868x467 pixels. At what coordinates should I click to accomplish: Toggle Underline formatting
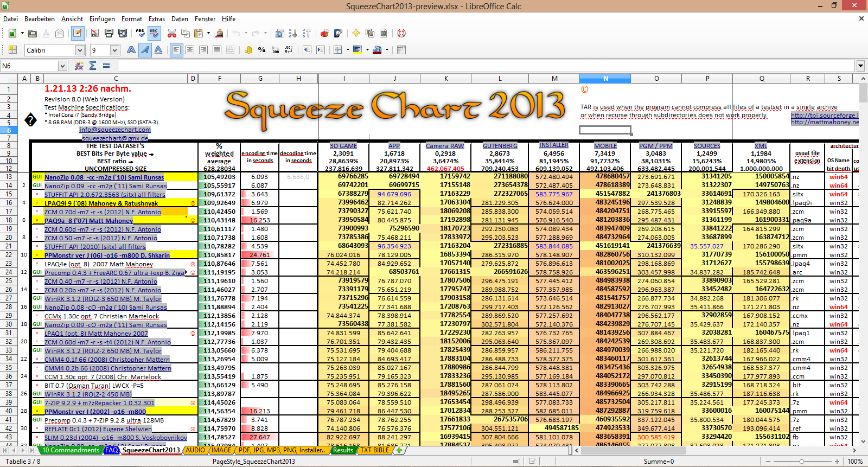coord(158,50)
